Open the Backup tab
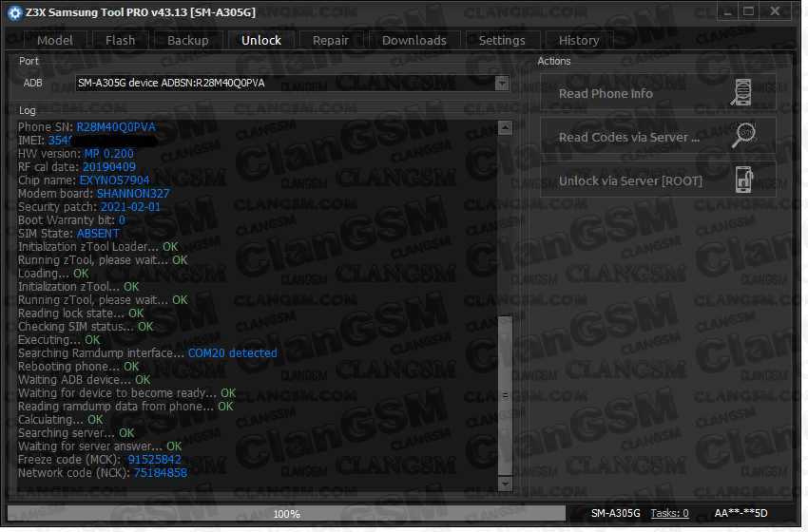 [188, 40]
